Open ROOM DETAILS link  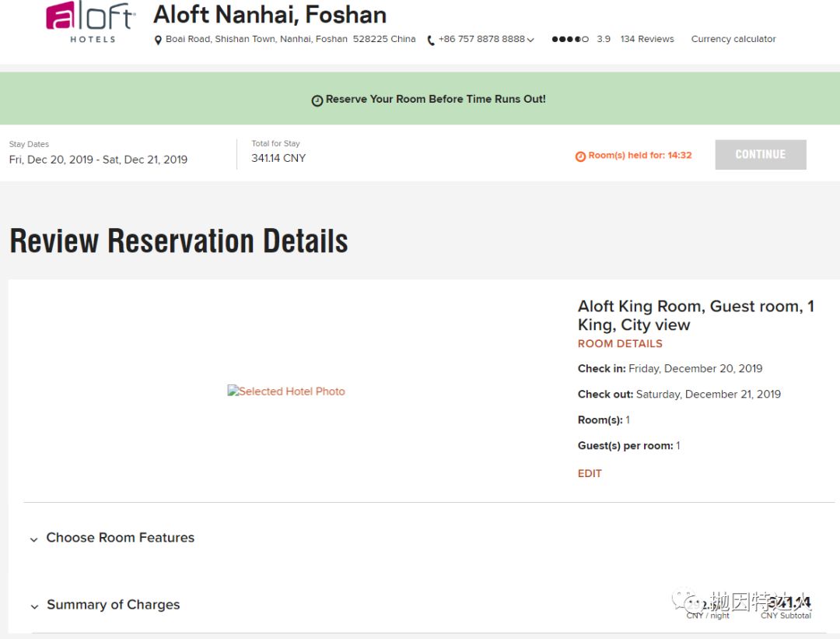tap(620, 343)
